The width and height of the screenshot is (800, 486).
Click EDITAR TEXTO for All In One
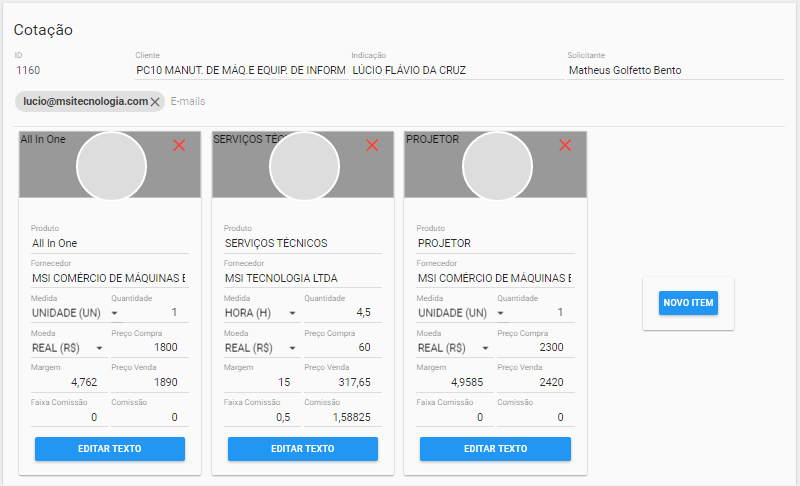(x=110, y=449)
